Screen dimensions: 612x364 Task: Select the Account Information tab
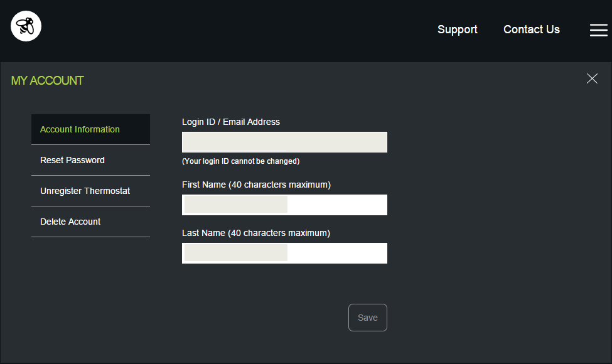coord(90,129)
